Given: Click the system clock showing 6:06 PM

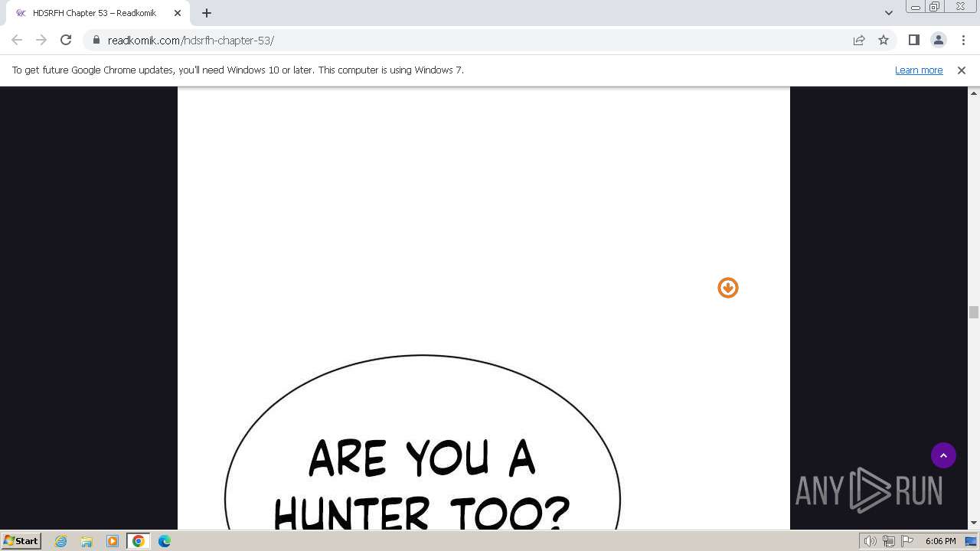Looking at the screenshot, I should click(940, 541).
